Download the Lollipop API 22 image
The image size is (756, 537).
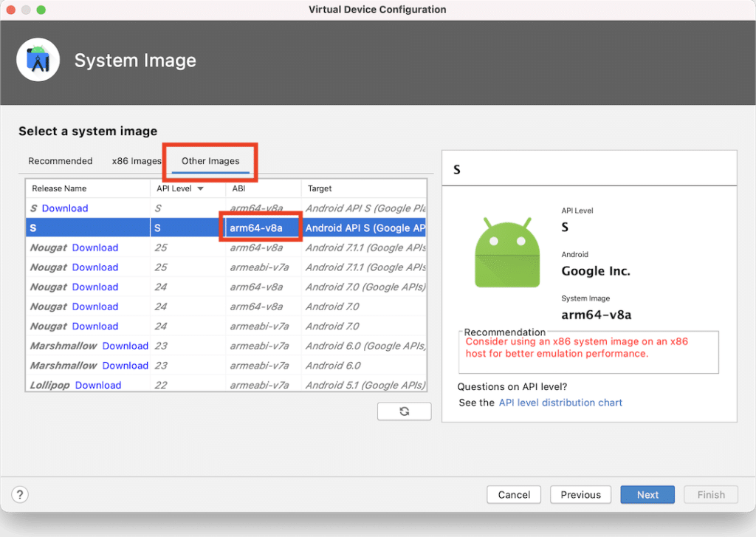click(x=98, y=385)
